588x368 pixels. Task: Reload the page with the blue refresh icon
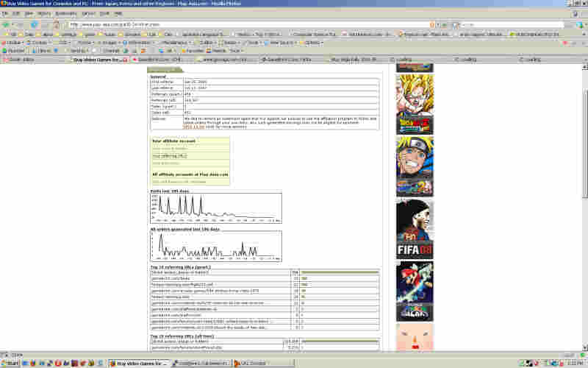34,25
